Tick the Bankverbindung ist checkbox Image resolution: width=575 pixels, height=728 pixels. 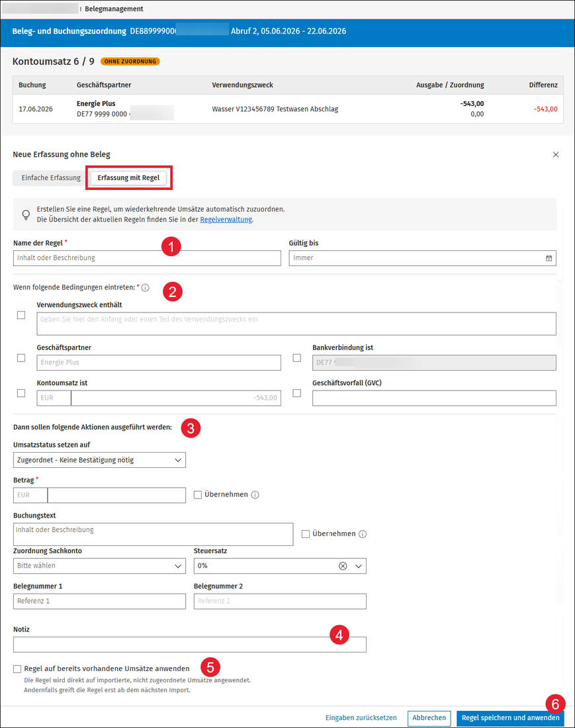coord(297,358)
